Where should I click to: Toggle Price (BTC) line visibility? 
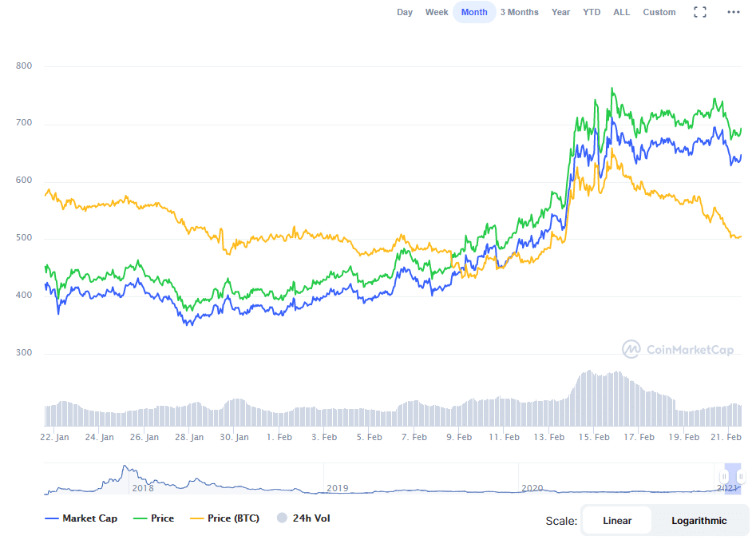coord(224,518)
